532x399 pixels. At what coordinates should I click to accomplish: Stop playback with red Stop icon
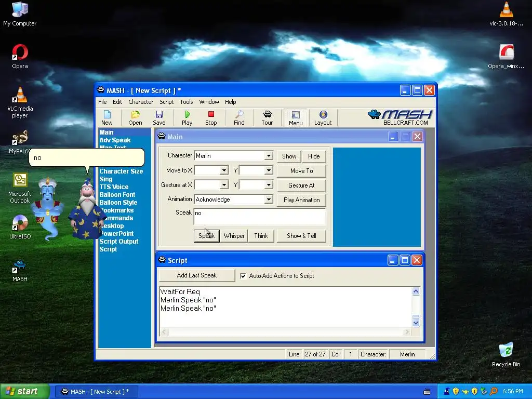(x=211, y=118)
